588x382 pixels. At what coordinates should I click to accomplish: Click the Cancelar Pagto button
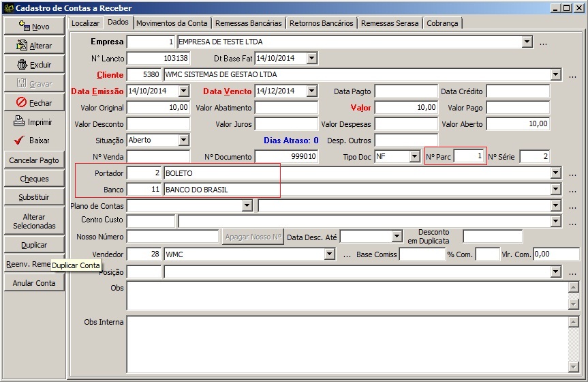tap(34, 160)
